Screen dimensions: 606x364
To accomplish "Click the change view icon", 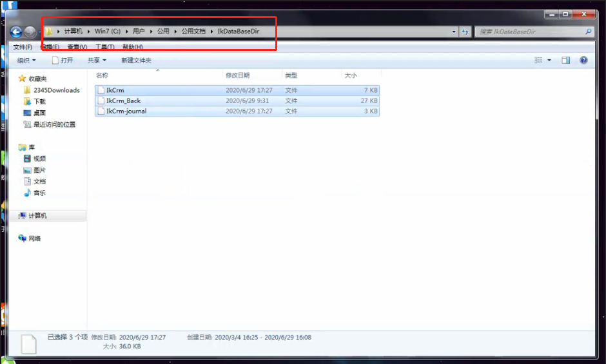I will 538,60.
